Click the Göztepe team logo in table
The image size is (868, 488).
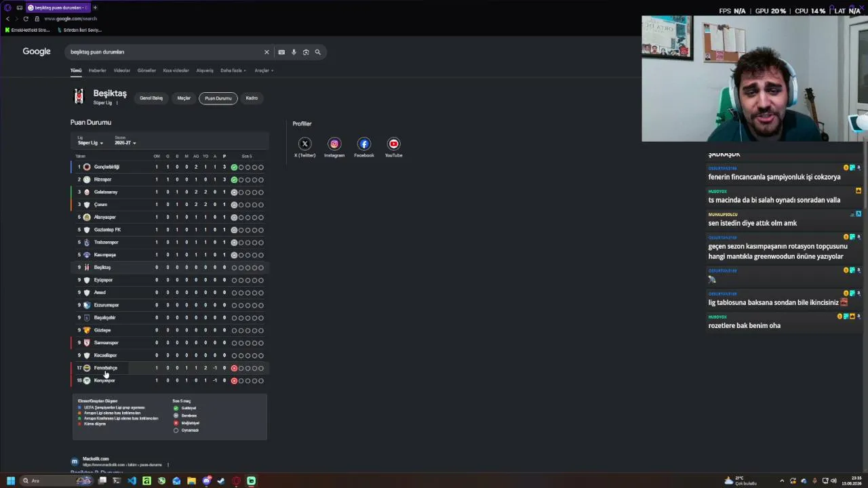[87, 330]
